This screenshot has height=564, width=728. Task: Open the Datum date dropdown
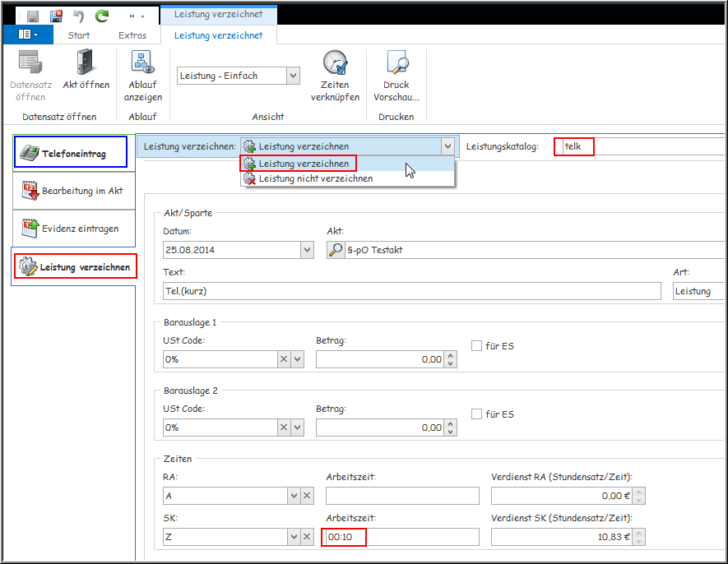pos(307,250)
